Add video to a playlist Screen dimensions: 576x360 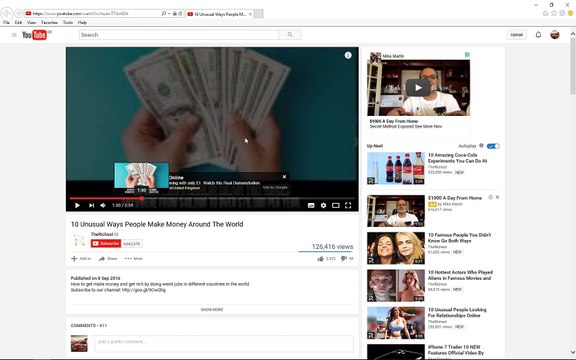[80, 259]
